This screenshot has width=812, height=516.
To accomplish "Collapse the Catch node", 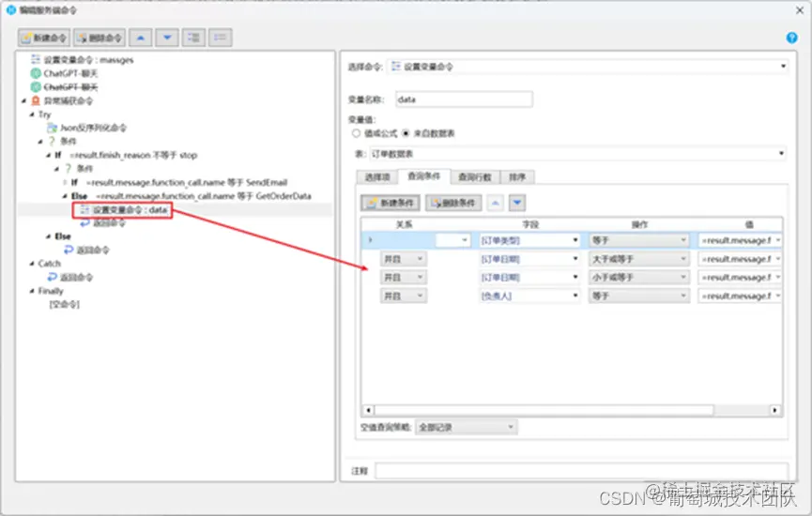I will tap(32, 264).
